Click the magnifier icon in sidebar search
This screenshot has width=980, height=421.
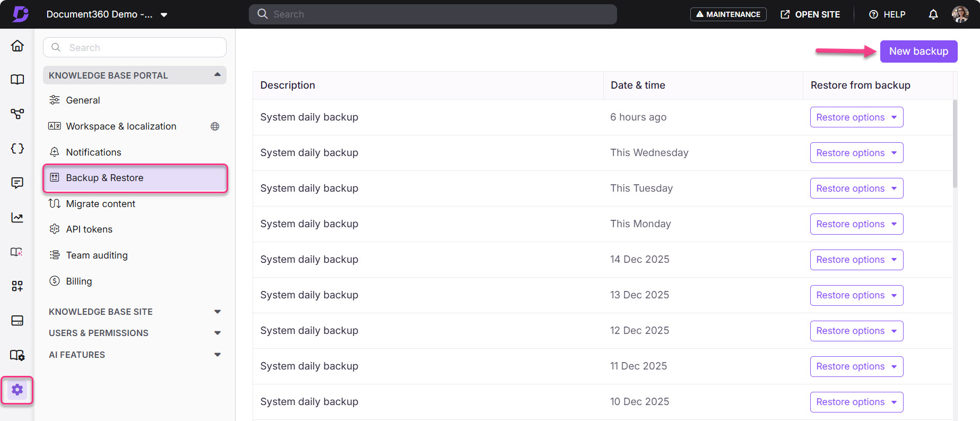click(x=56, y=47)
